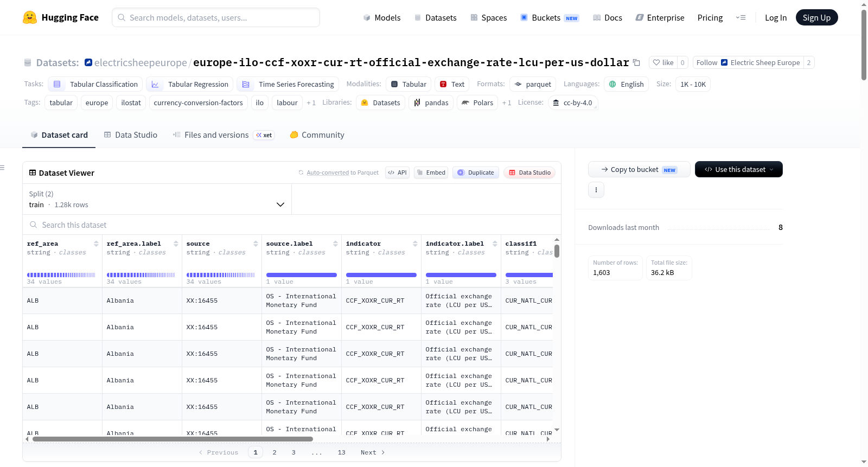This screenshot has height=467, width=868.
Task: Sort the indicator column
Action: [x=416, y=244]
